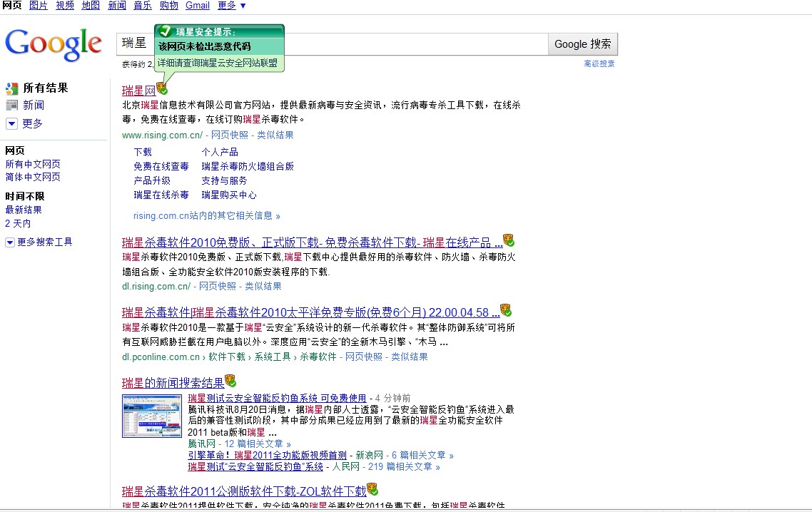Open 新闻 in the top navigation bar
Image resolution: width=812 pixels, height=512 pixels.
(117, 6)
